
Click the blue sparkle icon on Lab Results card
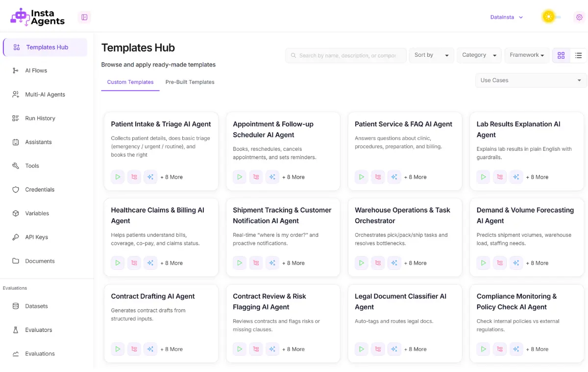516,177
